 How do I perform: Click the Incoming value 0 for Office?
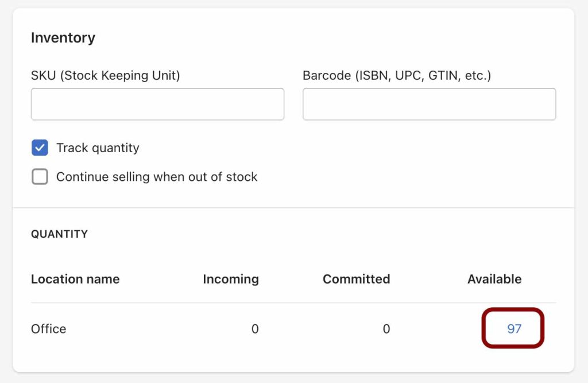(255, 329)
